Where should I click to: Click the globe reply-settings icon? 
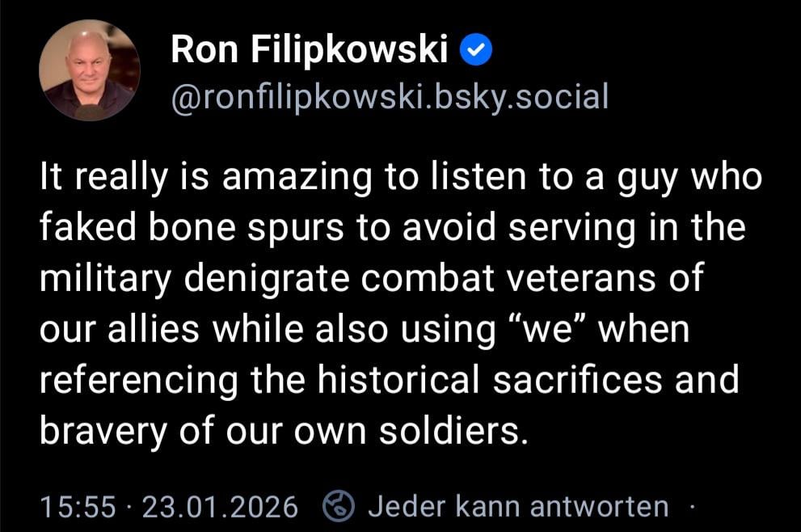[339, 507]
